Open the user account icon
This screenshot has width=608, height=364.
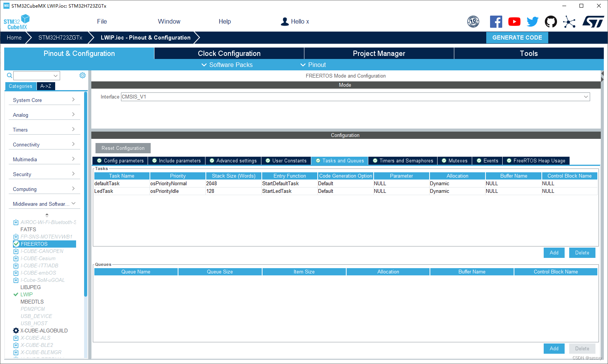point(285,22)
